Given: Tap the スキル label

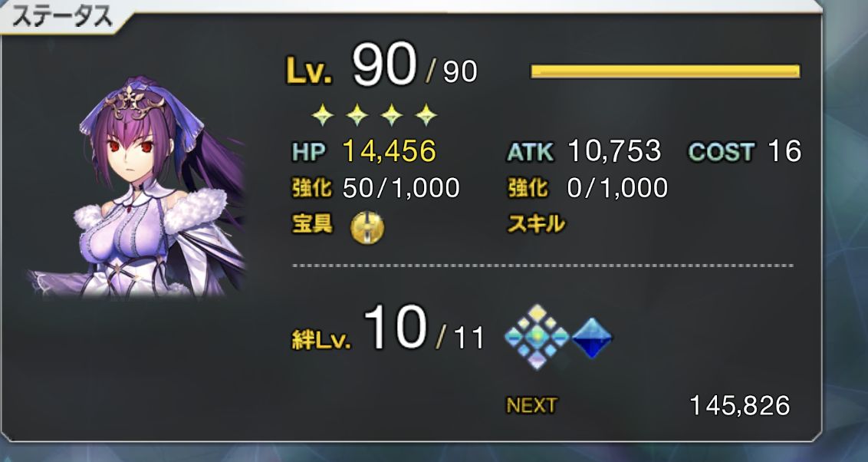Looking at the screenshot, I should point(537,224).
